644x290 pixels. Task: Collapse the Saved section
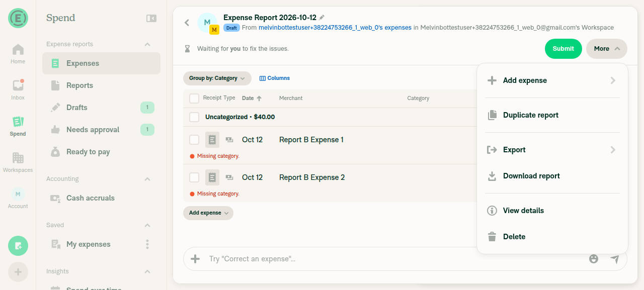147,225
